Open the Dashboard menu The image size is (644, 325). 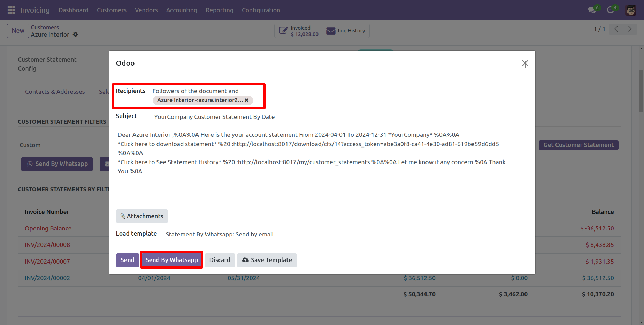click(74, 10)
